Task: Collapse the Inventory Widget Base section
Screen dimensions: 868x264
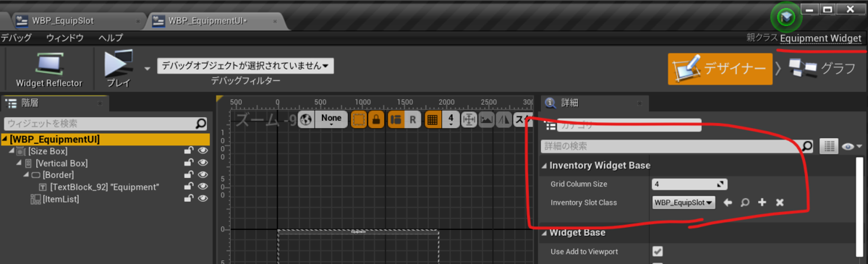Action: tap(544, 166)
